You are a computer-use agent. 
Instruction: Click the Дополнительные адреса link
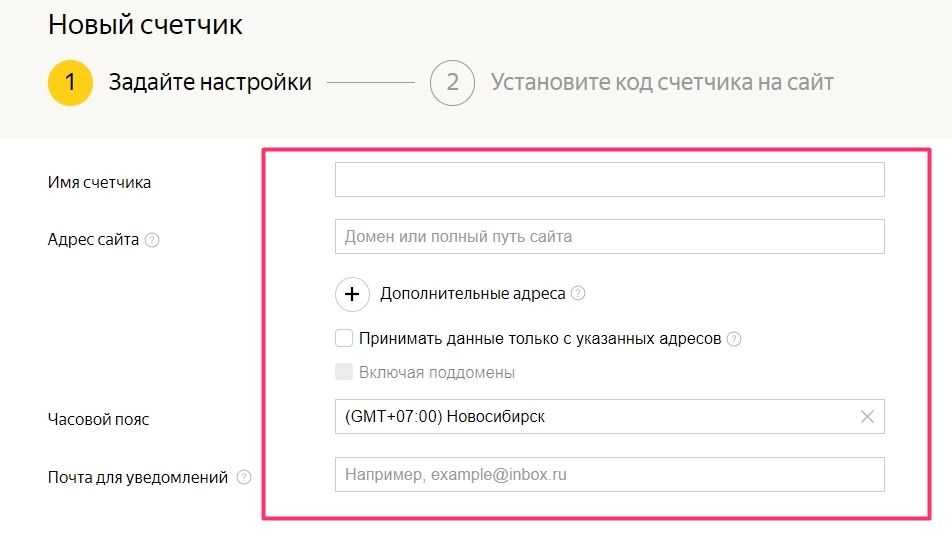click(473, 294)
